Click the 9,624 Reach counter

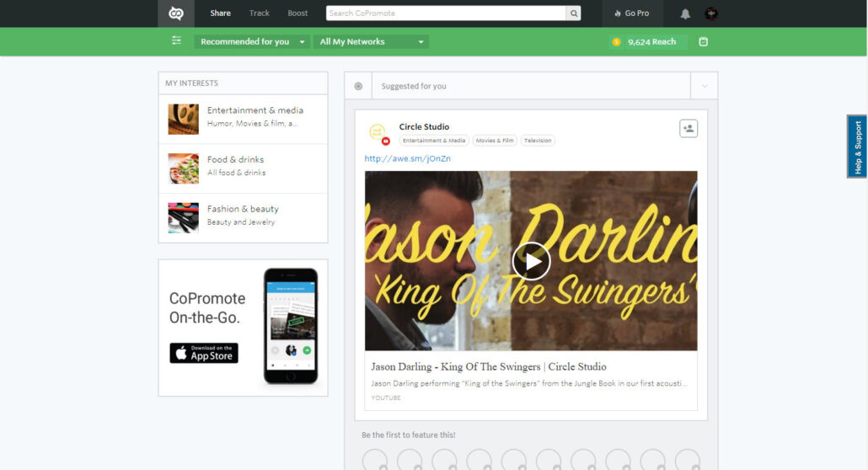tap(648, 41)
